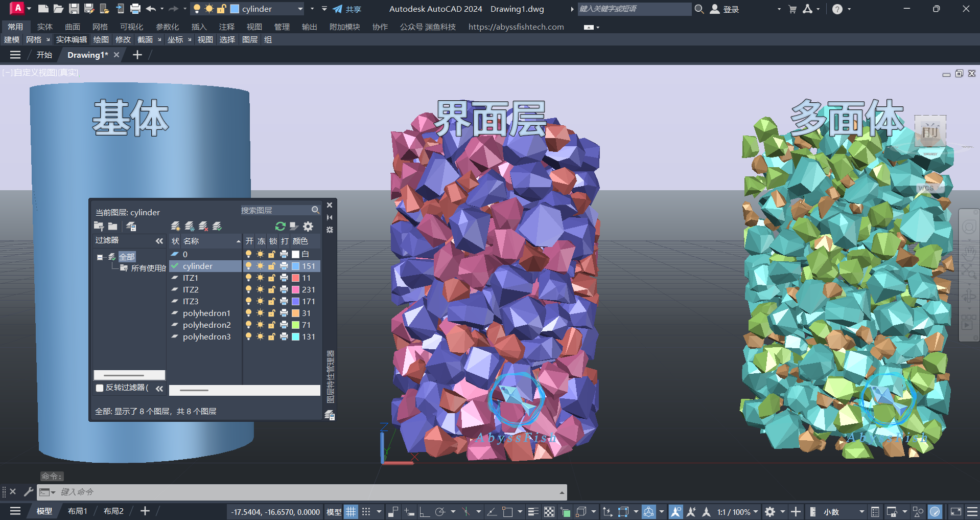Viewport: 980px width, 520px height.
Task: Click the 登录 sign-in button
Action: (726, 9)
